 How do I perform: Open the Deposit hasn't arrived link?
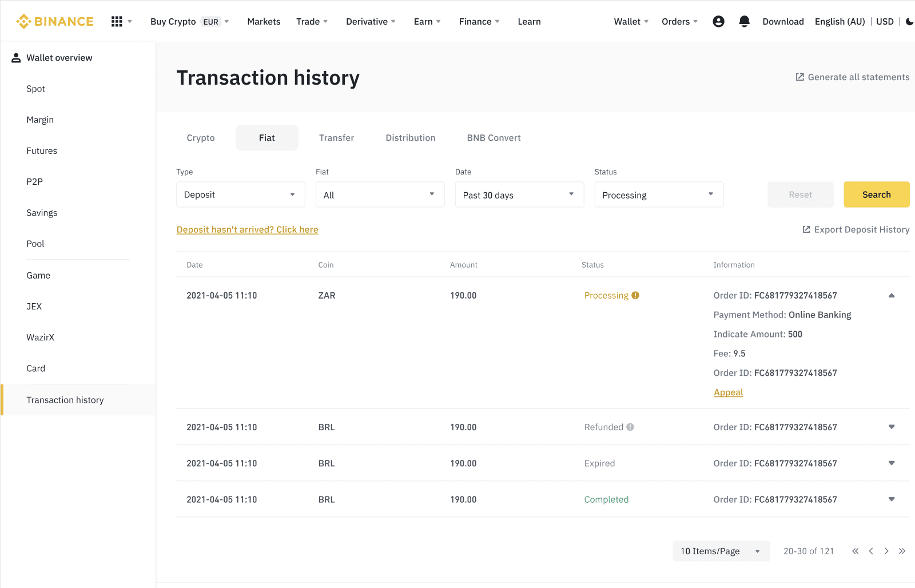(247, 229)
